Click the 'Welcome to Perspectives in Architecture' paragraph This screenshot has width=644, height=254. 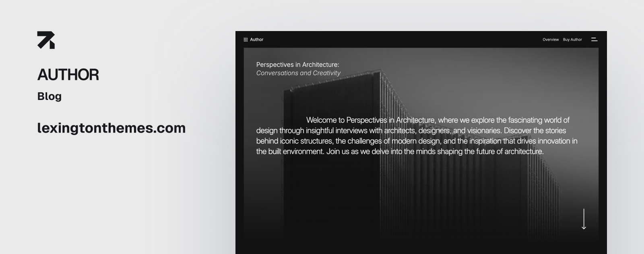pyautogui.click(x=417, y=135)
